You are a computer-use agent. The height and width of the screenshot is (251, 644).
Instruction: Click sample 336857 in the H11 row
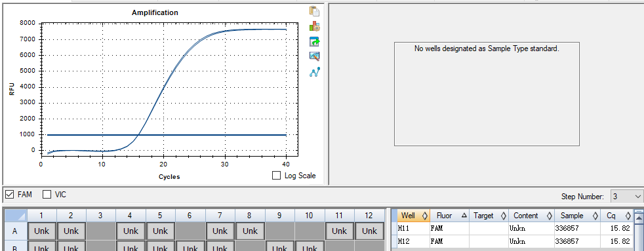(577, 229)
